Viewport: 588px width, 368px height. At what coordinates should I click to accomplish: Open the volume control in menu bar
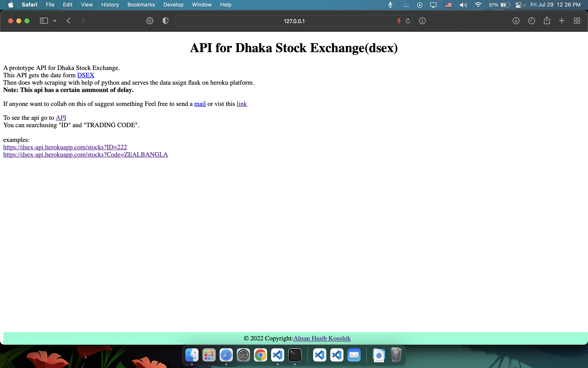point(463,5)
